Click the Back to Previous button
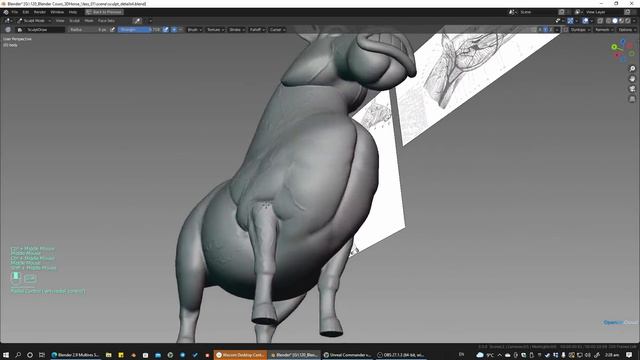Image resolution: width=640 pixels, height=360 pixels. pos(104,12)
